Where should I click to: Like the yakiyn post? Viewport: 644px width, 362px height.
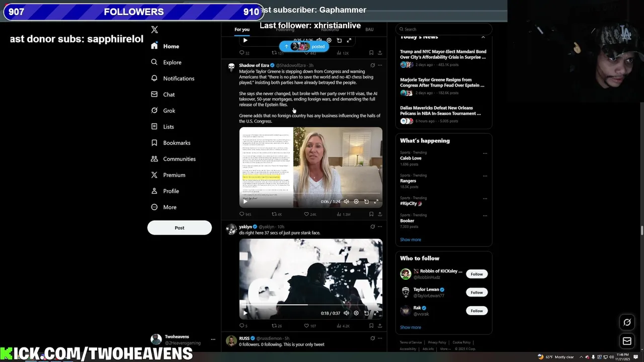tap(309, 326)
